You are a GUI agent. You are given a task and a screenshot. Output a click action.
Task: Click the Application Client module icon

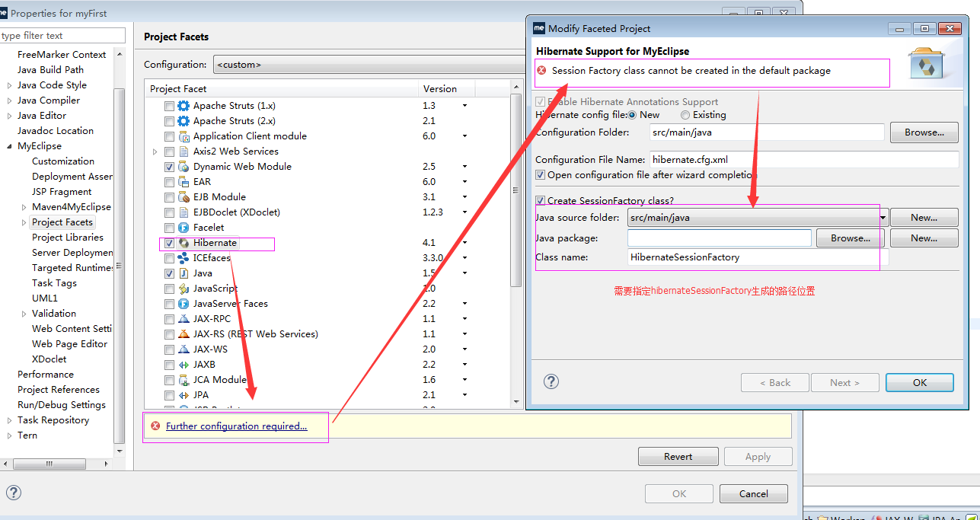point(184,136)
